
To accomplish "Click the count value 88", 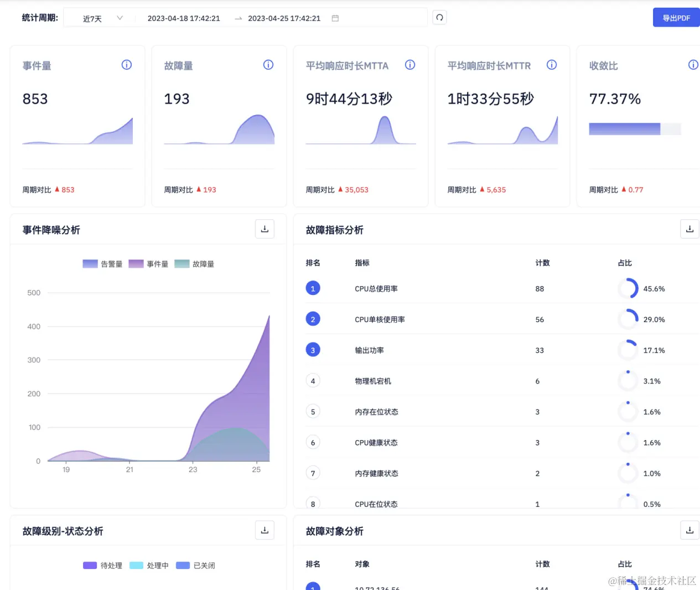I will click(x=540, y=289).
